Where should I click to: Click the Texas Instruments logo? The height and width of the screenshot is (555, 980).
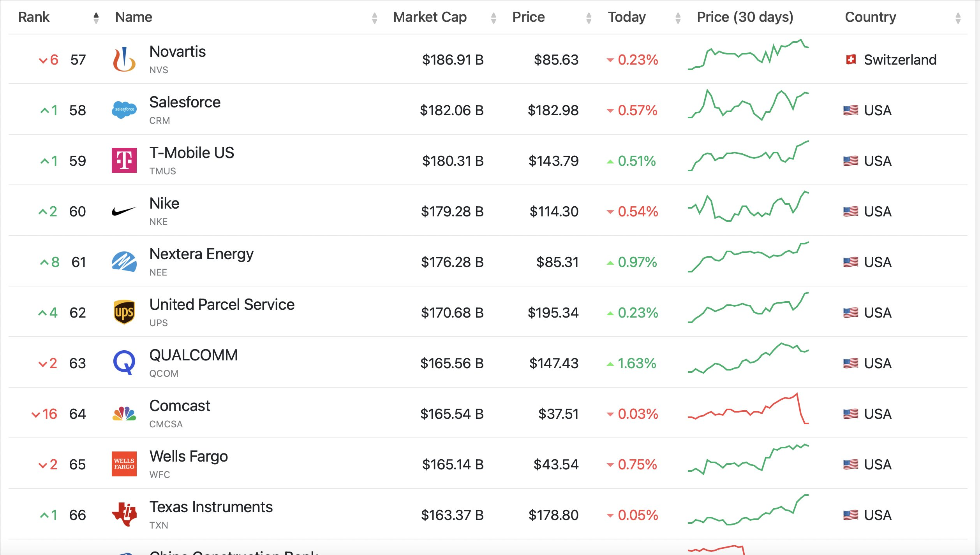pos(124,515)
